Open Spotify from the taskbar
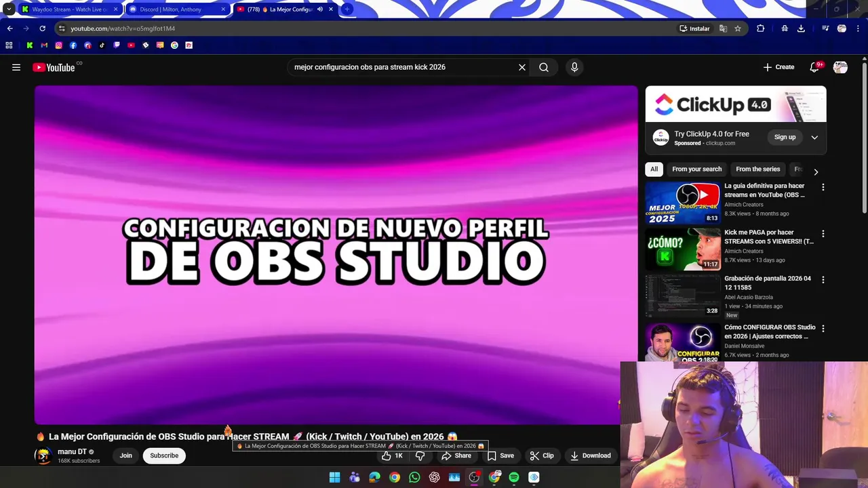The height and width of the screenshot is (488, 868). [x=514, y=477]
